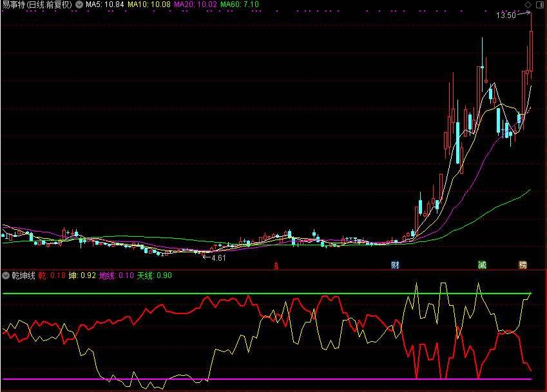Click the 4.61 low price label
This screenshot has width=547, height=392.
click(x=218, y=258)
